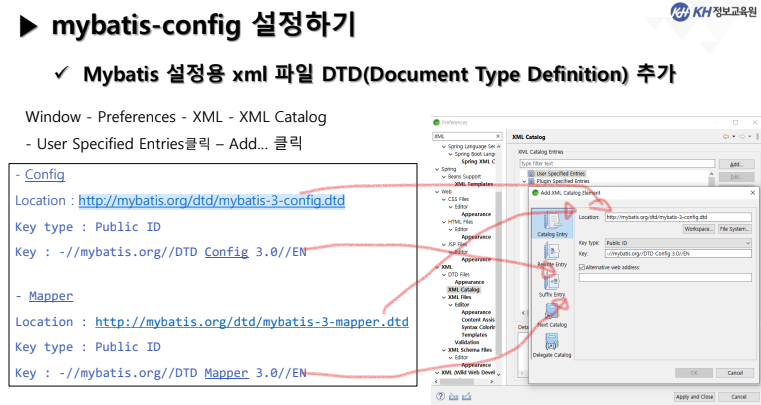Click the yellow back navigation arrow
The height and width of the screenshot is (405, 761).
[726, 136]
